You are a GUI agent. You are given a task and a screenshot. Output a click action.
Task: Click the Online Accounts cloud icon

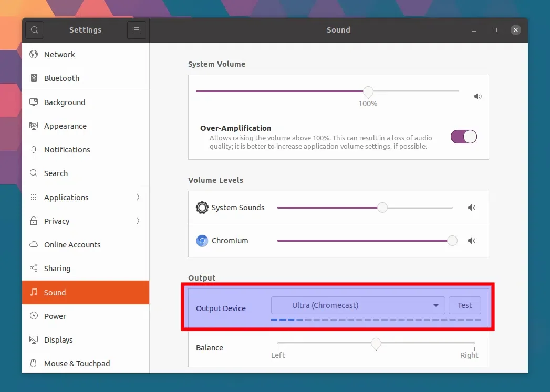pos(34,244)
